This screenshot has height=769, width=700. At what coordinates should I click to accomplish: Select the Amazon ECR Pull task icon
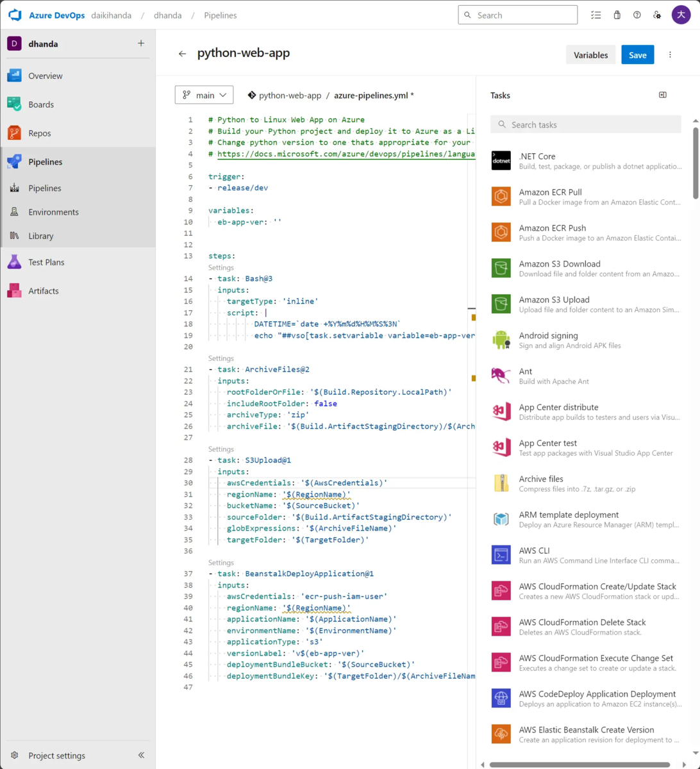501,197
